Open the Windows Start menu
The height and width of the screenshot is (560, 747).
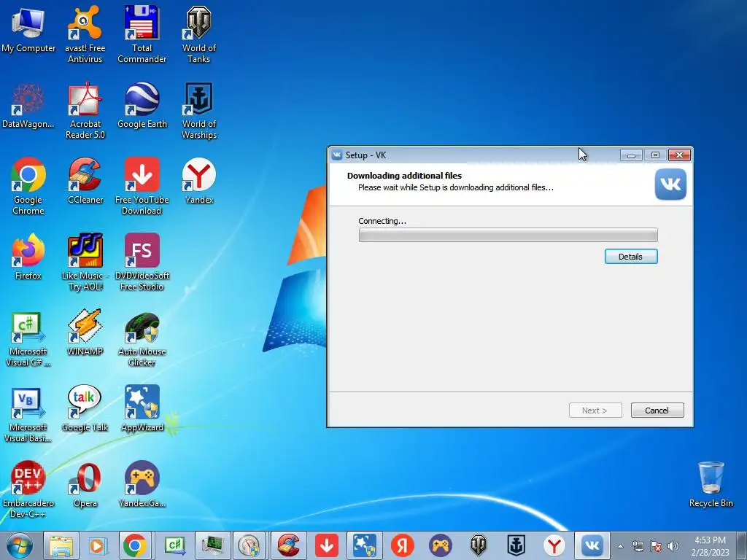click(20, 545)
